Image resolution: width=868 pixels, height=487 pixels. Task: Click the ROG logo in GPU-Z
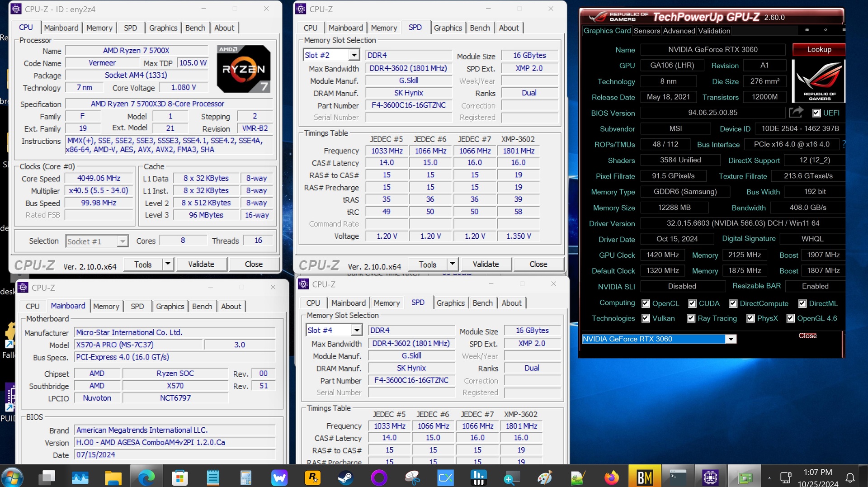point(819,81)
